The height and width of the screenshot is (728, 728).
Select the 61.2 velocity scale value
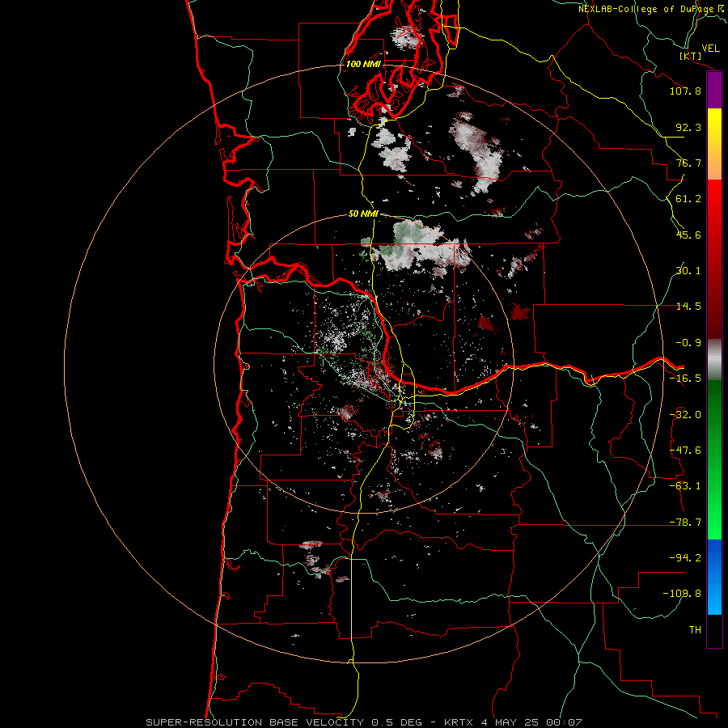(x=688, y=199)
